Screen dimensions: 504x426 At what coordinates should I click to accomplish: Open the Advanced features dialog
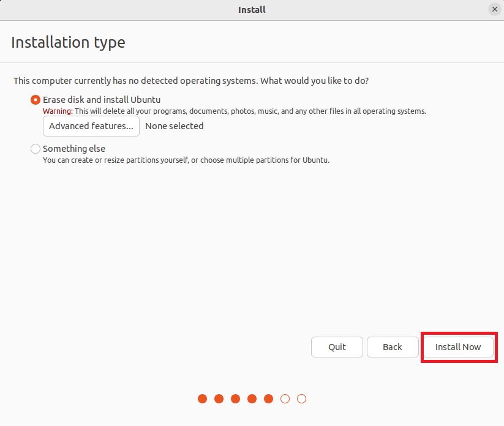click(x=91, y=126)
